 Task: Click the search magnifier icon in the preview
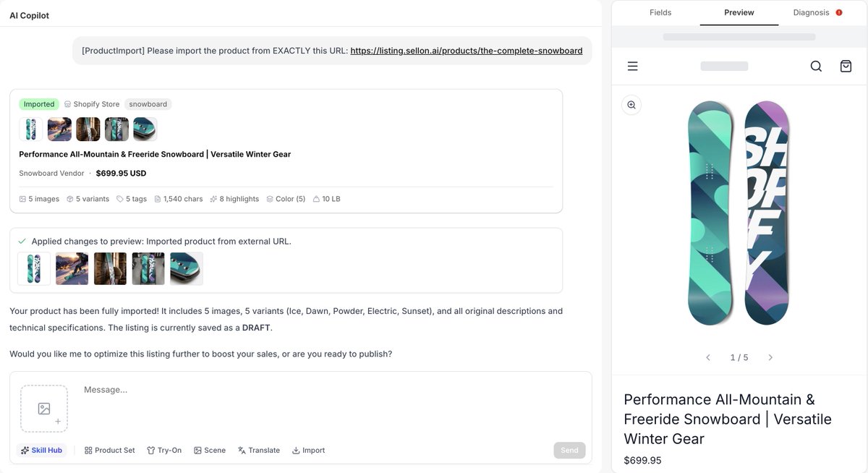point(816,67)
